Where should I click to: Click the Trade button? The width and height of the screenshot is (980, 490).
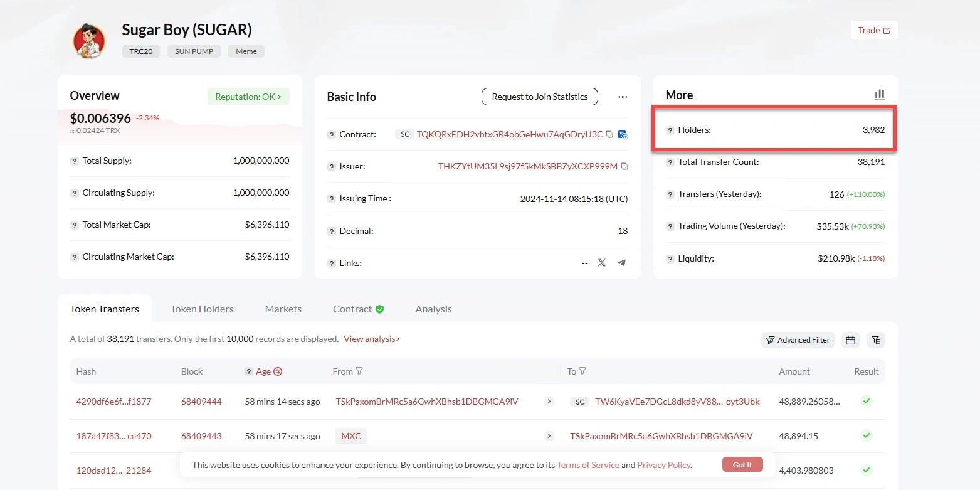pos(874,30)
